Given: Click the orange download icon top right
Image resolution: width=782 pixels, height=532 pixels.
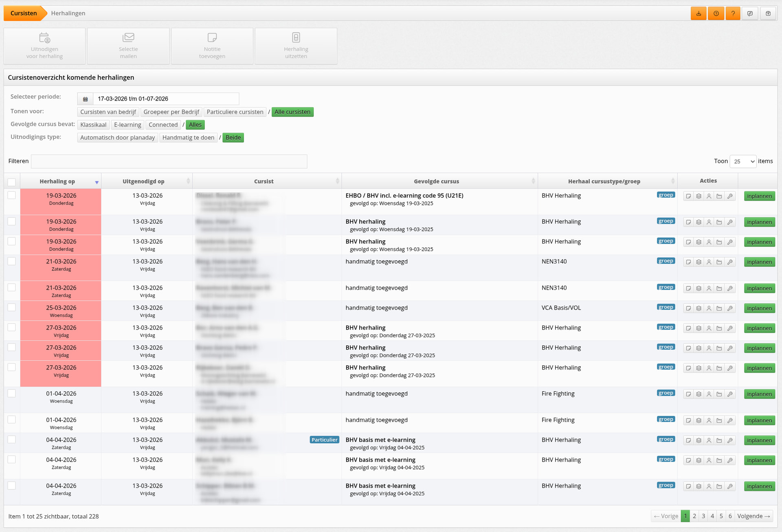Looking at the screenshot, I should [x=699, y=13].
